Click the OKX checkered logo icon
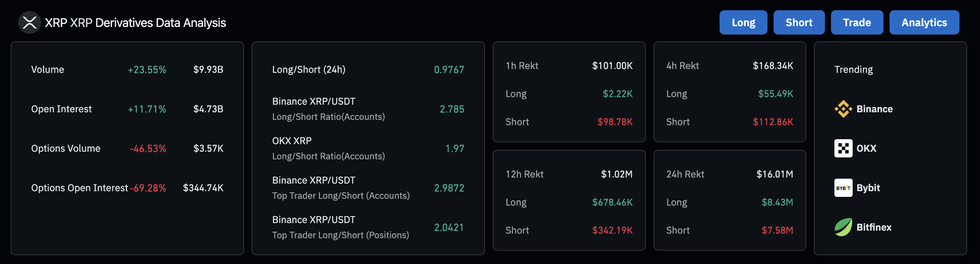The height and width of the screenshot is (264, 980). (843, 149)
